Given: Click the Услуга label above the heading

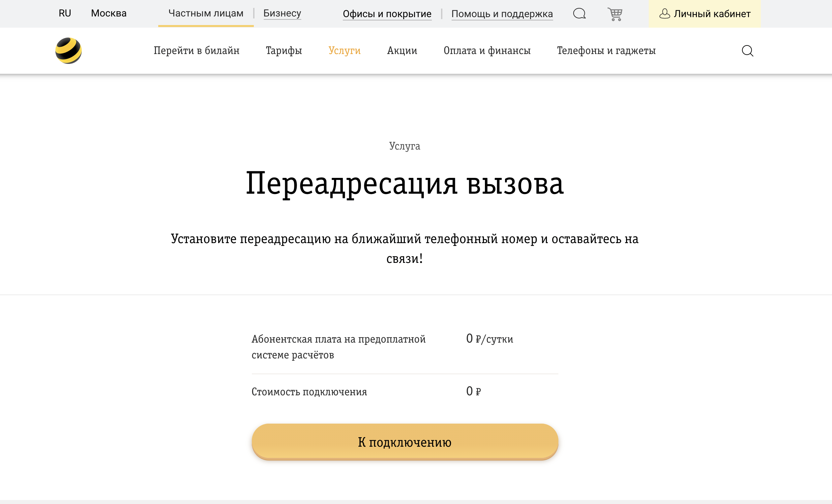Looking at the screenshot, I should click(x=405, y=146).
